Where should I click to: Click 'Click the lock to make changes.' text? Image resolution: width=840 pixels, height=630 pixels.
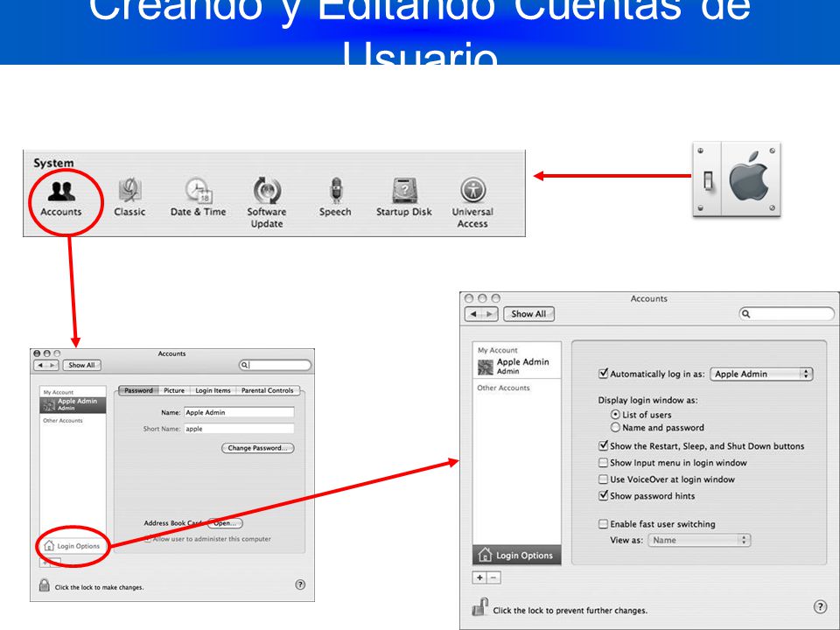(x=99, y=587)
